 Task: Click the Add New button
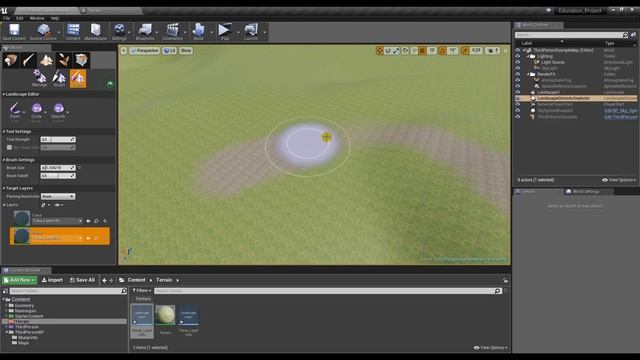click(20, 280)
